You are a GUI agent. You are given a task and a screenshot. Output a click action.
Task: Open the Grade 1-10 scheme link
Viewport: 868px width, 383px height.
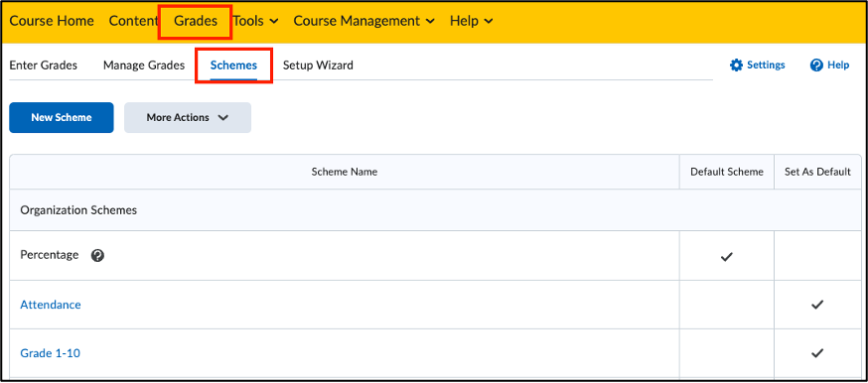(50, 353)
